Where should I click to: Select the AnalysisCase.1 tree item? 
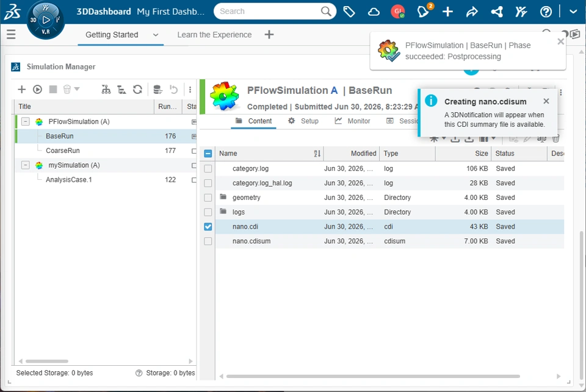click(69, 180)
